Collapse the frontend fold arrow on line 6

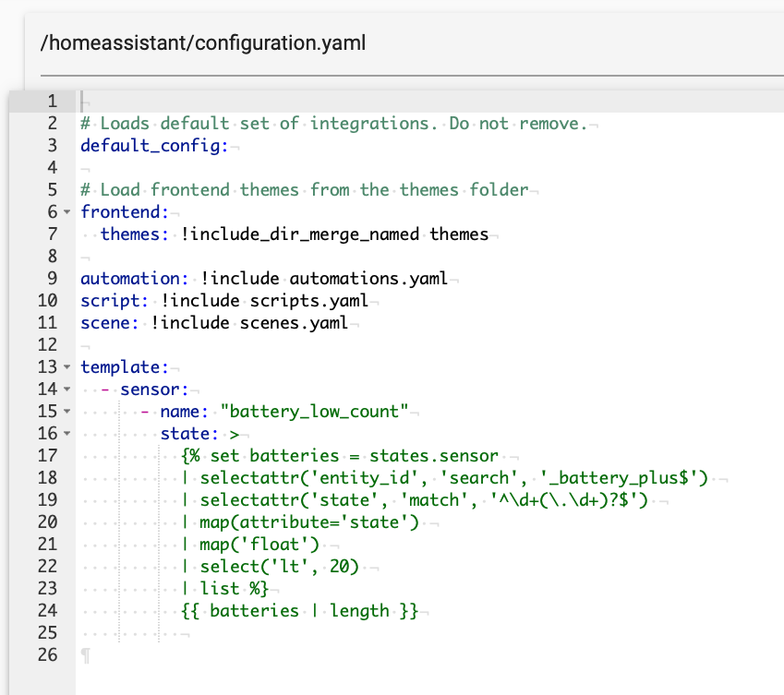point(67,212)
